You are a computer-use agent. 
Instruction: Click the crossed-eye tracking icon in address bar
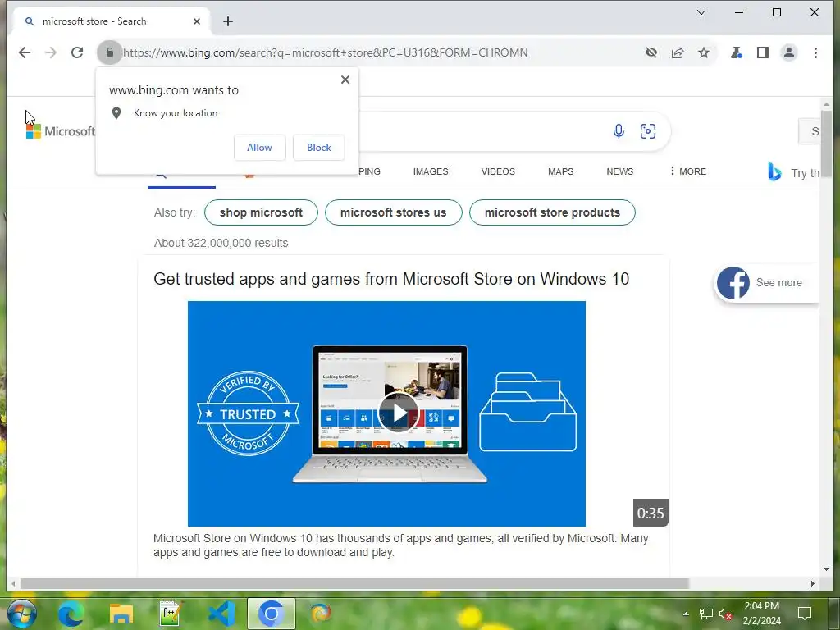click(651, 52)
